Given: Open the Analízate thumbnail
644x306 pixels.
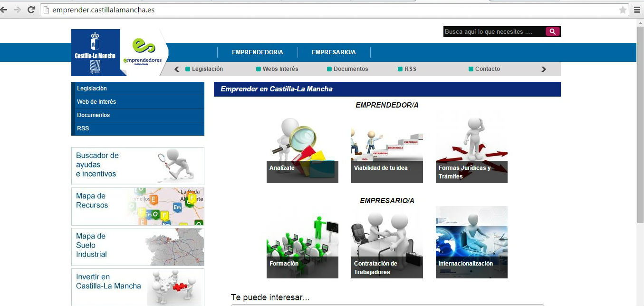Looking at the screenshot, I should tap(302, 150).
